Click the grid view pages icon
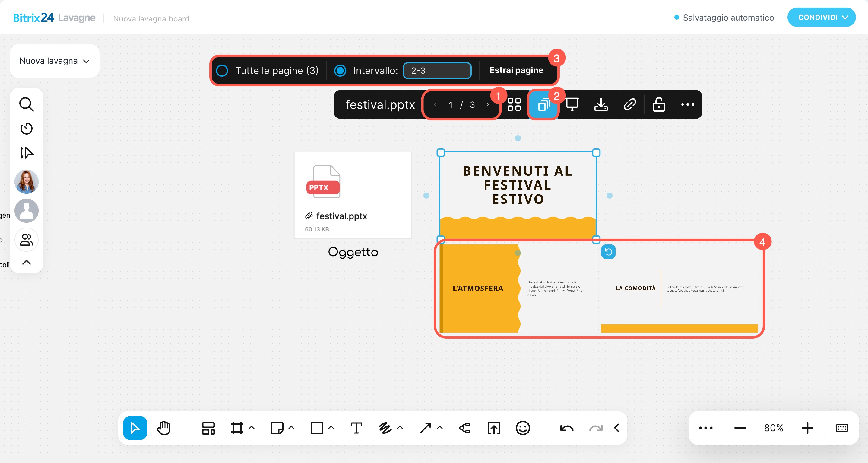The image size is (868, 463). (x=514, y=104)
